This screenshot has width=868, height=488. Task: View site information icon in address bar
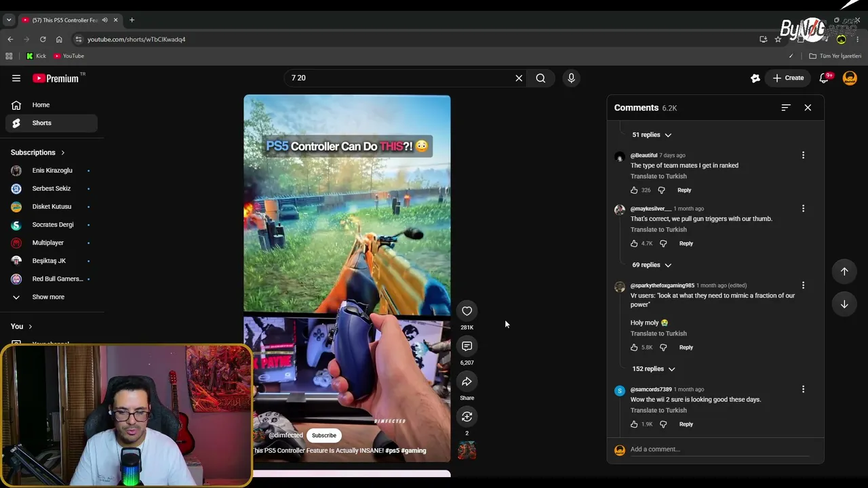79,39
